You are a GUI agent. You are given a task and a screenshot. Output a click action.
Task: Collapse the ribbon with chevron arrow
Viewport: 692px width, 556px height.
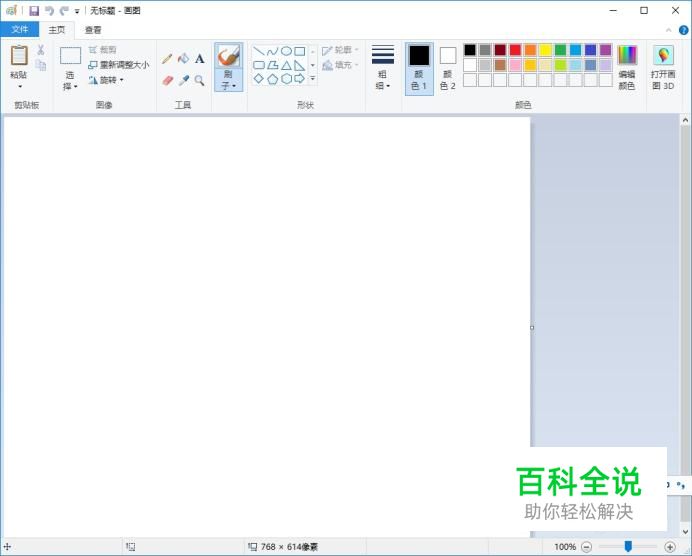[x=668, y=30]
